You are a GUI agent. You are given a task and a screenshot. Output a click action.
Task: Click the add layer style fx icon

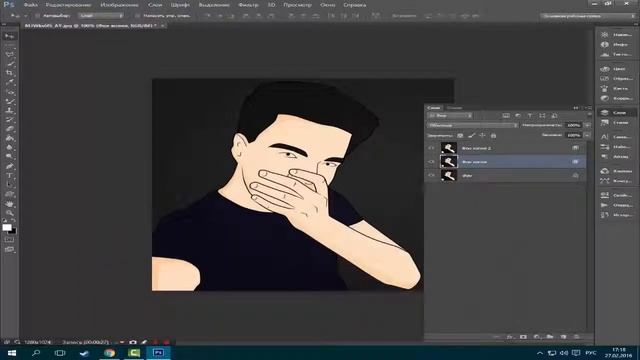(x=510, y=337)
